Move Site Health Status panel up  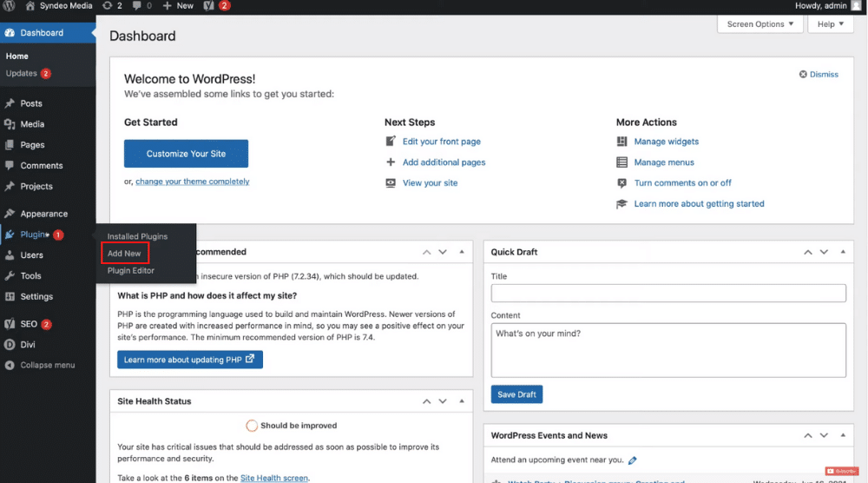pyautogui.click(x=427, y=401)
